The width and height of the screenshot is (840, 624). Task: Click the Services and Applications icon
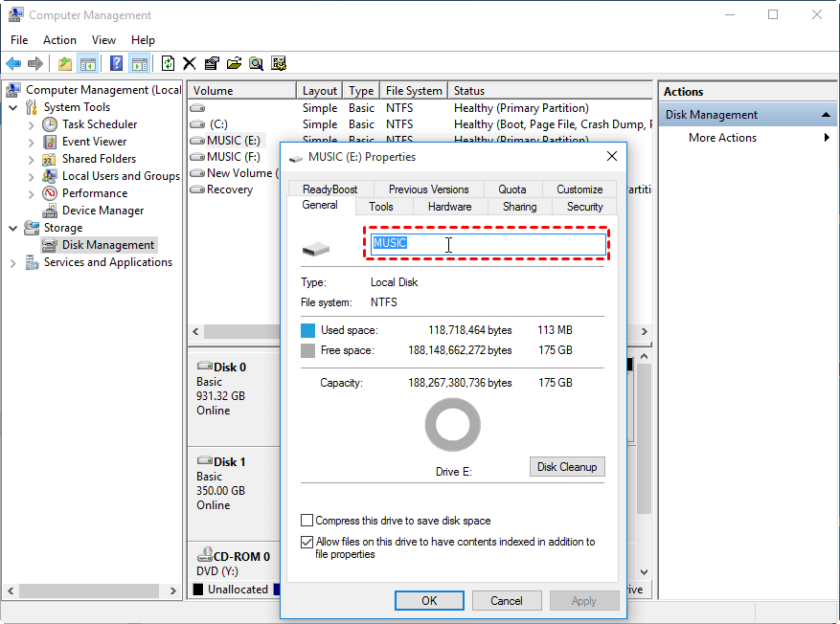coord(33,262)
